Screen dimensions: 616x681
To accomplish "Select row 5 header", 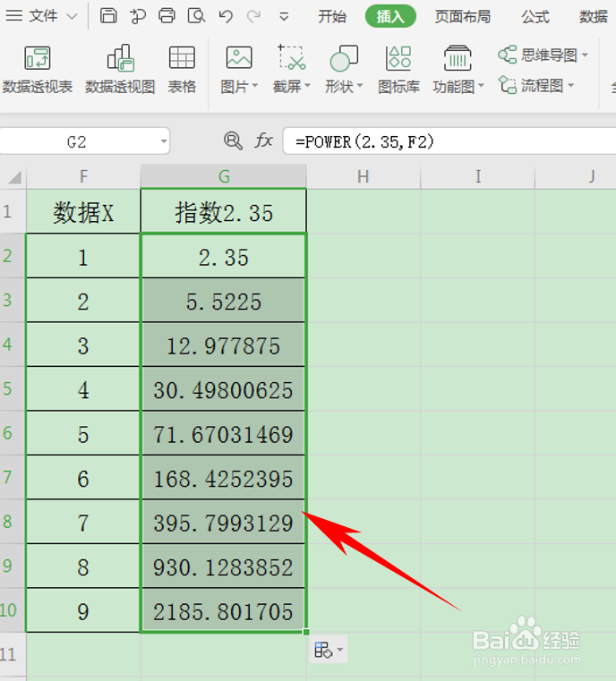I will click(x=13, y=388).
